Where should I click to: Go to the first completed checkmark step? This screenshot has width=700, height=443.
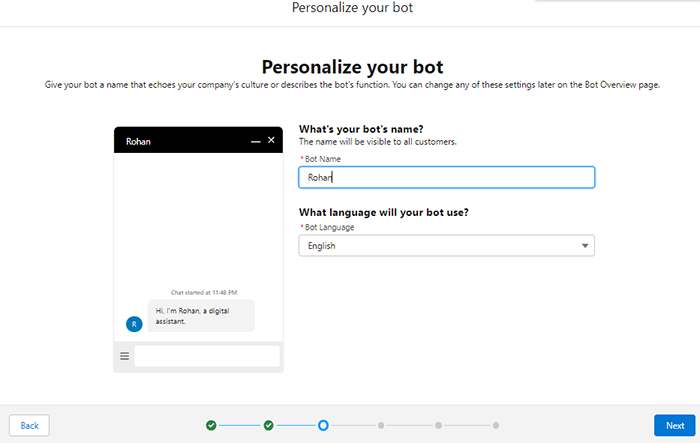pyautogui.click(x=211, y=425)
